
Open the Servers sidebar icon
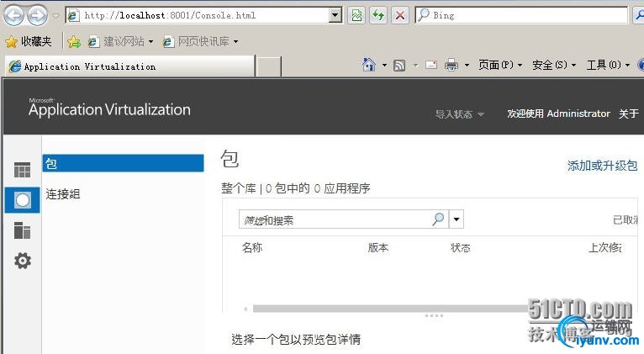point(22,230)
